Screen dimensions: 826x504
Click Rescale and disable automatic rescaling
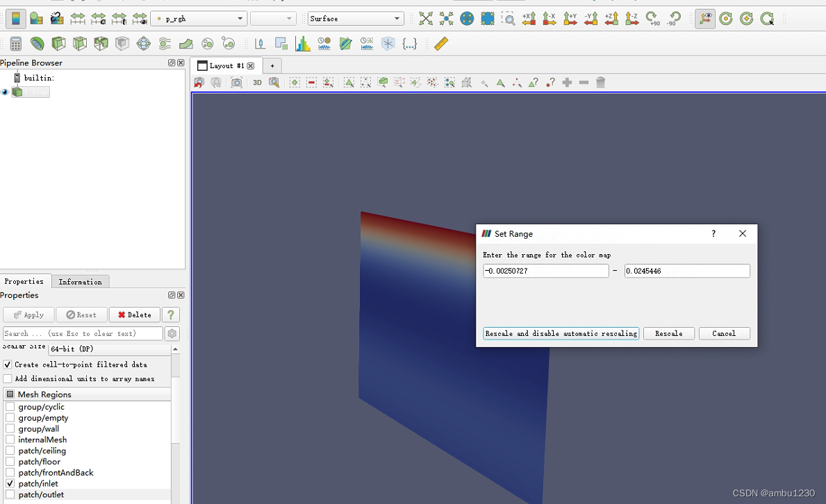(x=561, y=333)
